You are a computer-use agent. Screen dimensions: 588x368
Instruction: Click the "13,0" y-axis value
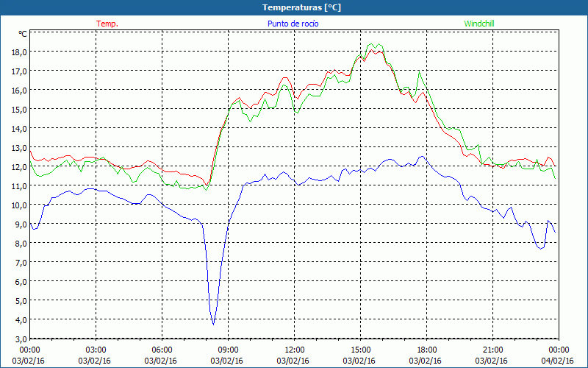(x=19, y=148)
